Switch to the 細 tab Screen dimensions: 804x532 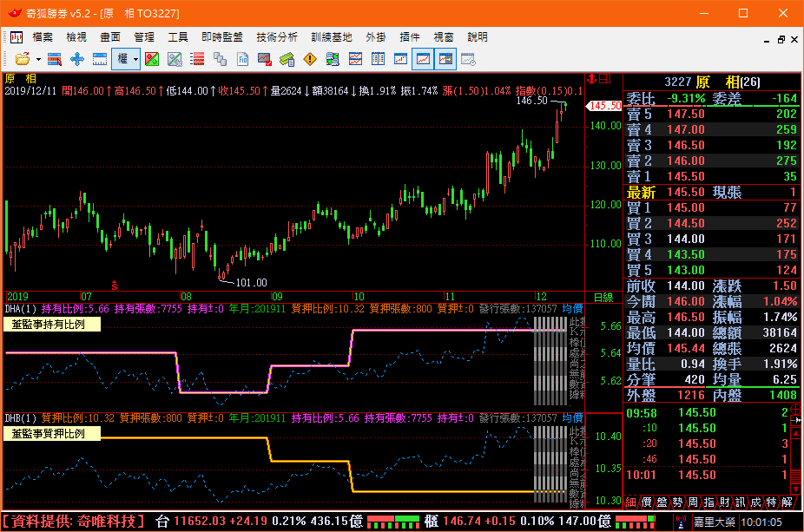(631, 502)
